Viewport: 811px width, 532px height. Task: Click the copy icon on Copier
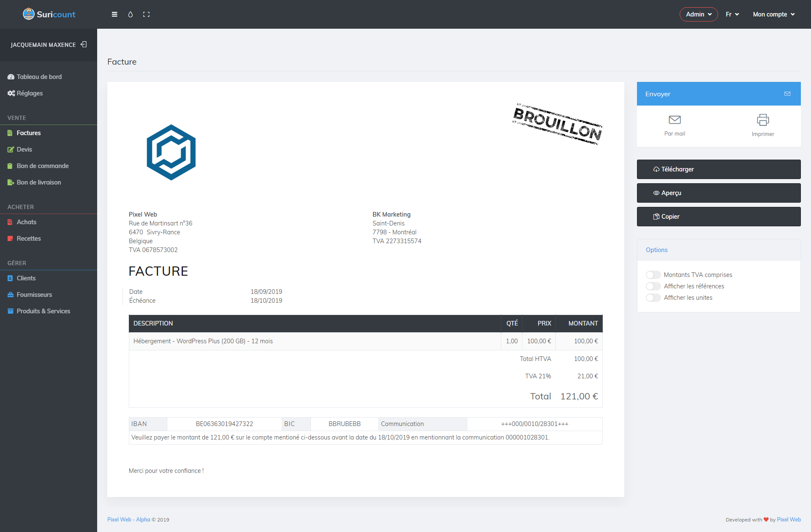pos(656,217)
